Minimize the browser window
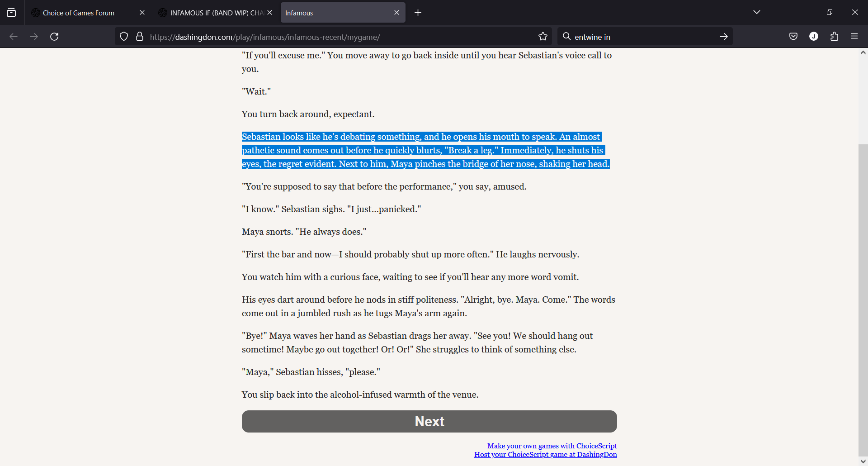 [x=804, y=12]
